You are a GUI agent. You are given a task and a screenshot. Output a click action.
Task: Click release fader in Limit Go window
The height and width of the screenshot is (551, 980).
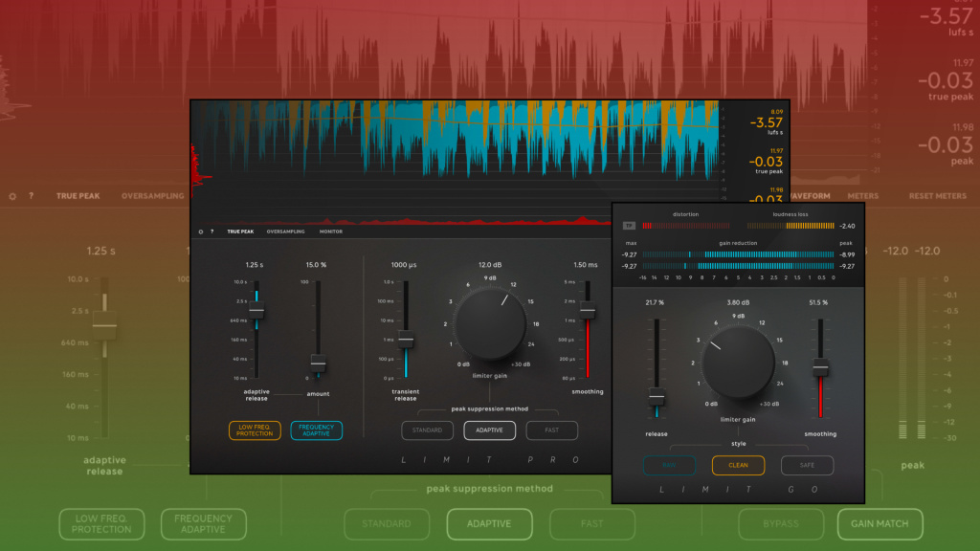(657, 397)
